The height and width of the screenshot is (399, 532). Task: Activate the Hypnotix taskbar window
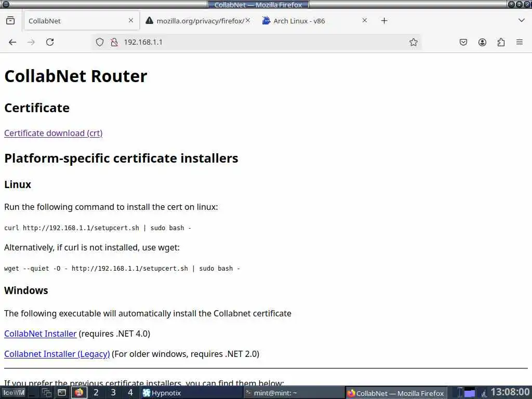click(x=191, y=393)
